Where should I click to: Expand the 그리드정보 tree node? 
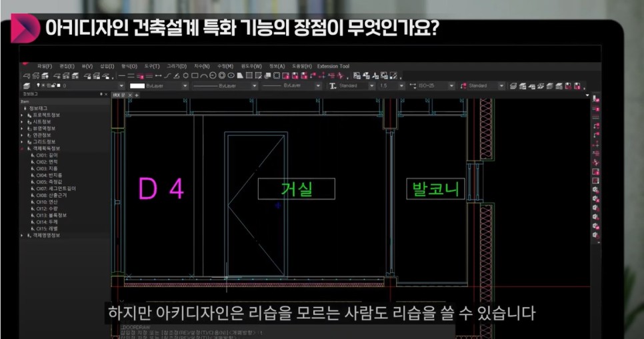(x=22, y=141)
